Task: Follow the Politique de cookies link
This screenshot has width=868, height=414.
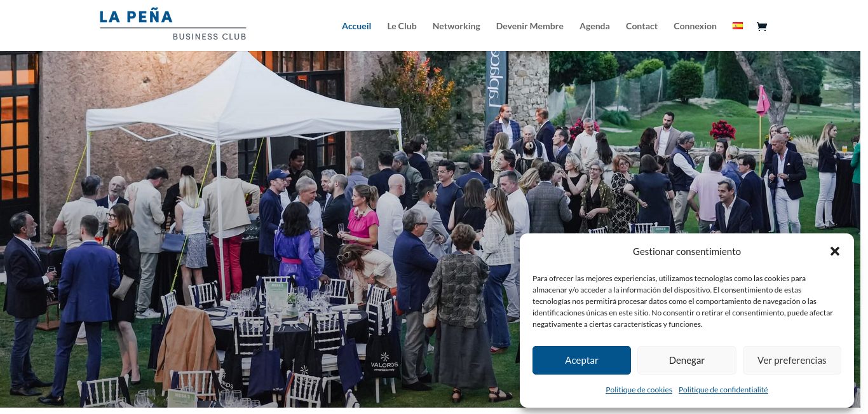Action: point(639,390)
